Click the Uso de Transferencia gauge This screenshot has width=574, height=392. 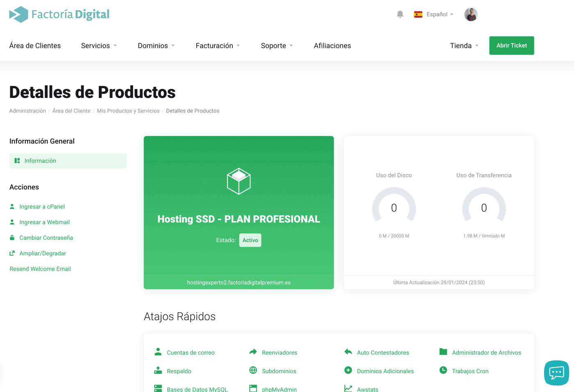coord(484,205)
